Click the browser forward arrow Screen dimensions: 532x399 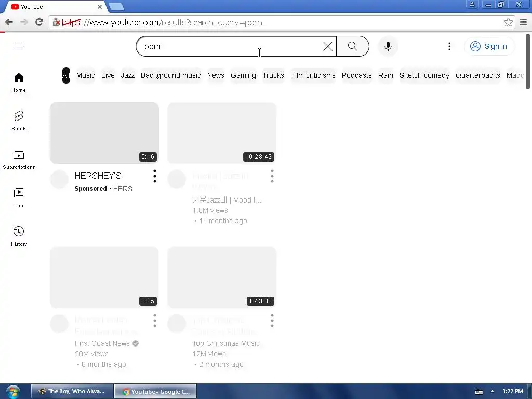point(24,22)
